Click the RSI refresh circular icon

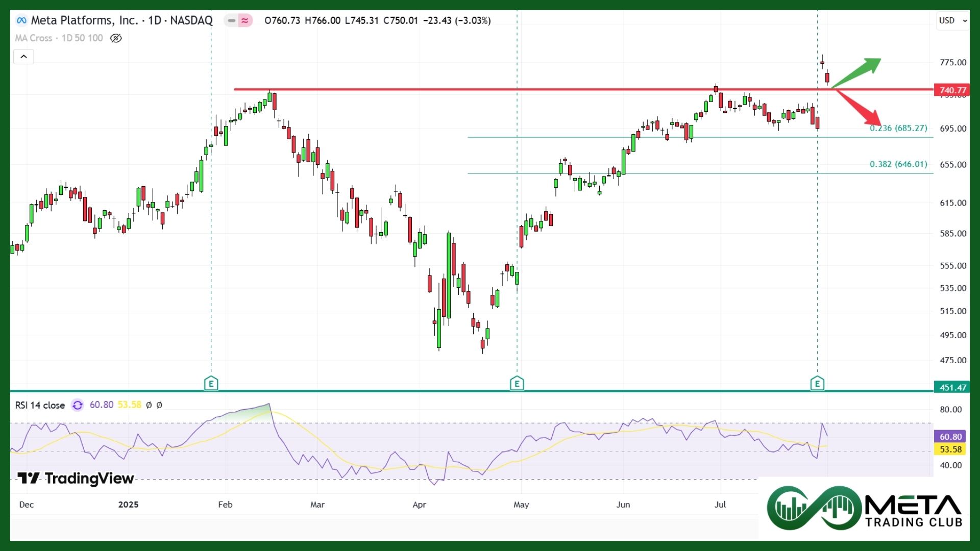78,405
